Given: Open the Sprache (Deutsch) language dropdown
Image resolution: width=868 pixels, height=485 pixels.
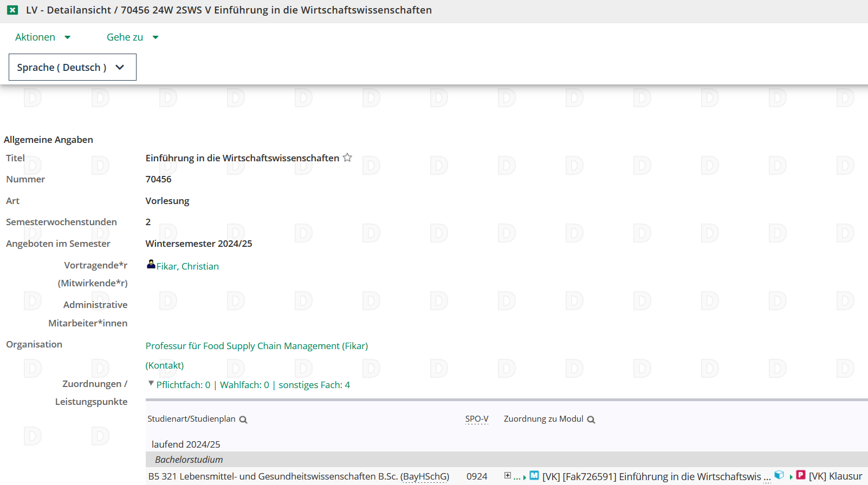Looking at the screenshot, I should tap(73, 68).
